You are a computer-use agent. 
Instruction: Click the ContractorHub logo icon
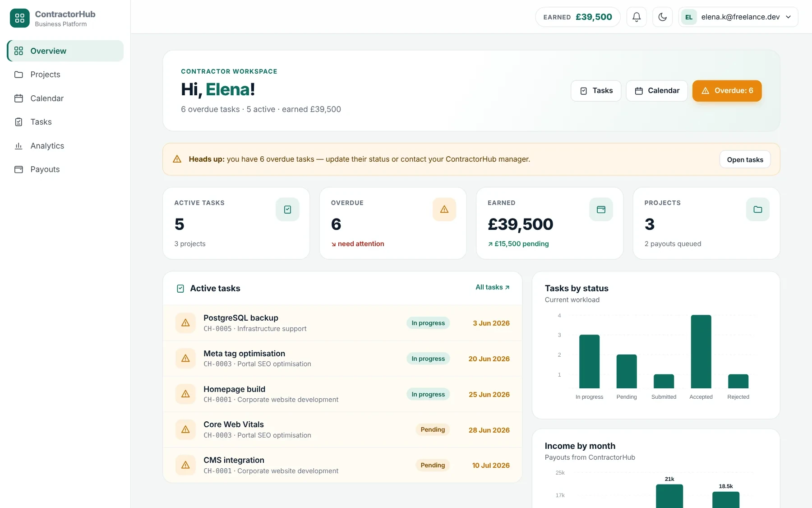(x=19, y=18)
